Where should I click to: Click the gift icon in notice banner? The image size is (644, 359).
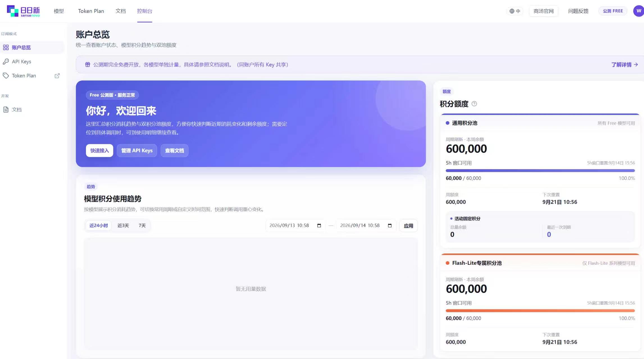point(88,65)
